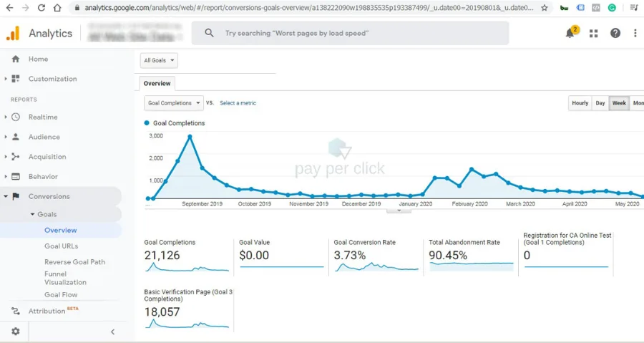Open Attribution beta report icon
The height and width of the screenshot is (343, 644).
click(16, 311)
